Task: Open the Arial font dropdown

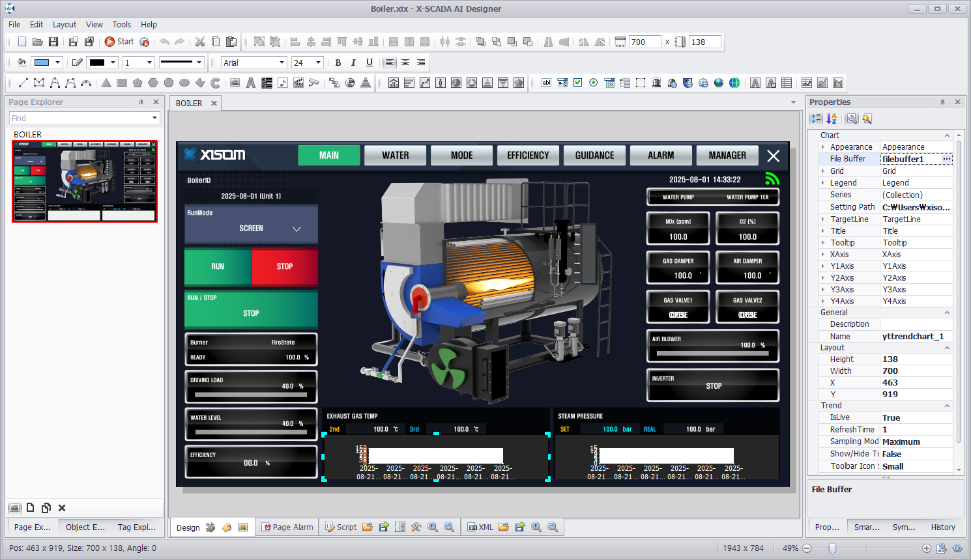Action: (282, 63)
